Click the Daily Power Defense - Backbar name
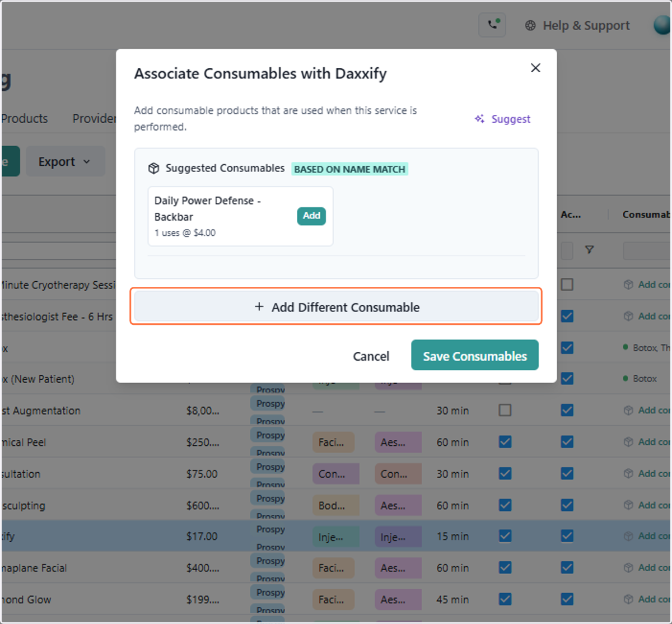The image size is (672, 624). coord(208,208)
